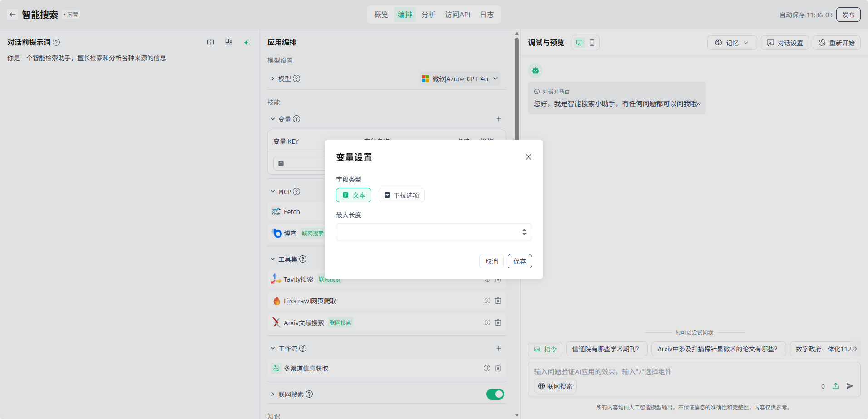Click the back arrow next to 智能搜索
Viewport: 868px width, 419px height.
point(13,15)
